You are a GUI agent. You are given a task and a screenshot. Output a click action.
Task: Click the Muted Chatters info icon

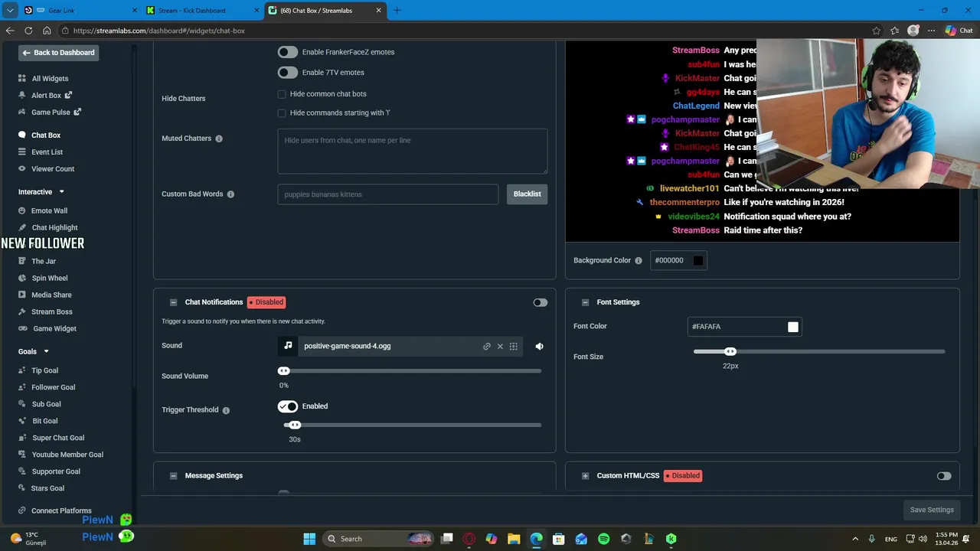coord(219,139)
